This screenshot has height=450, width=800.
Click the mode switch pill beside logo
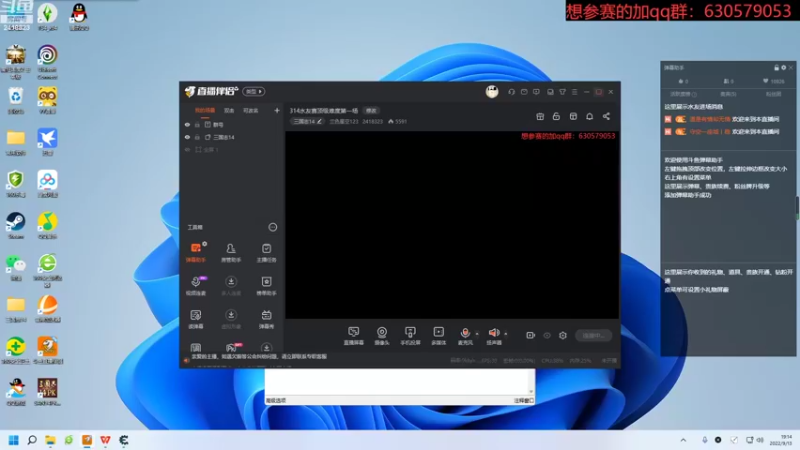point(254,91)
